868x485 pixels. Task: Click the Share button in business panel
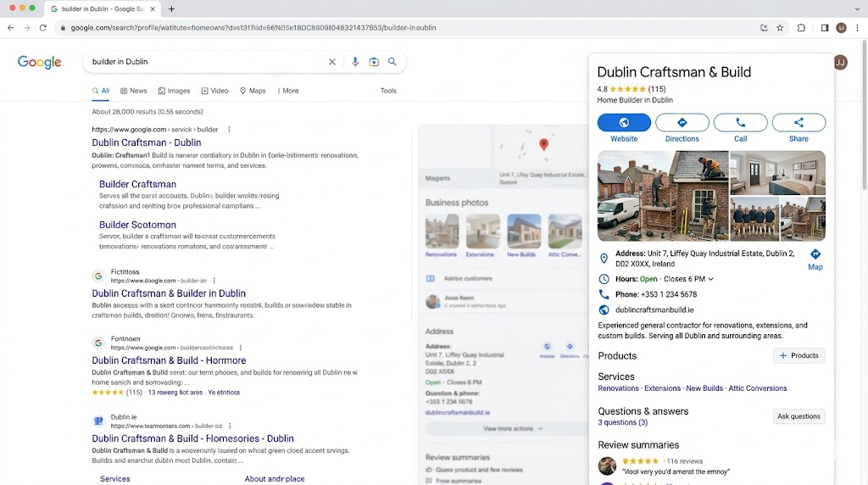pyautogui.click(x=798, y=122)
